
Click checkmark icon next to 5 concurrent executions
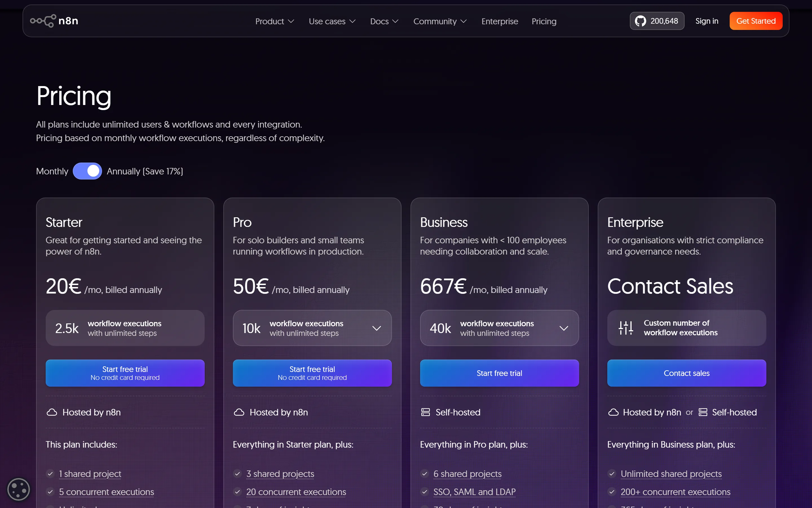[50, 492]
